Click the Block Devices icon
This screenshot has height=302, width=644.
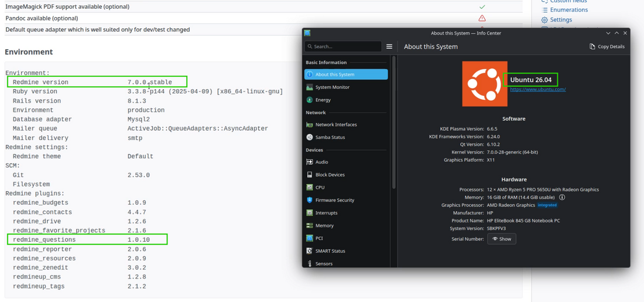310,175
